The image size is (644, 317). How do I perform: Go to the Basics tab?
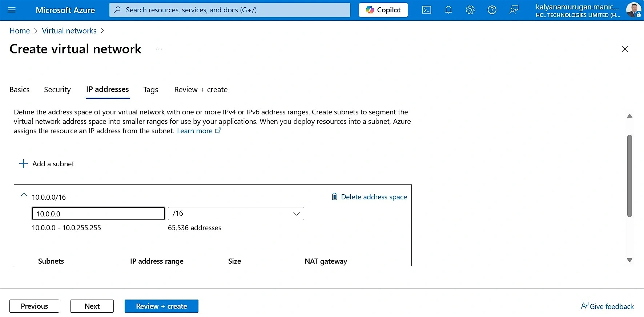click(20, 90)
